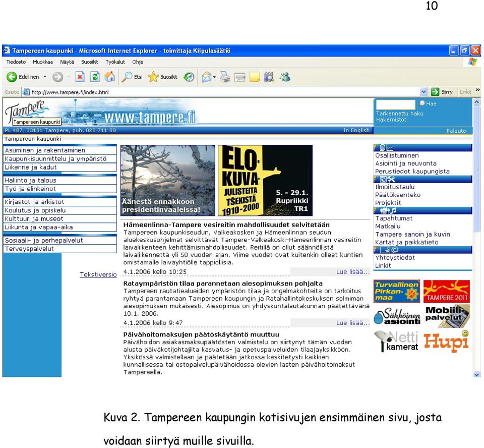Expand the Linkit toolbar chevron

click(x=477, y=90)
